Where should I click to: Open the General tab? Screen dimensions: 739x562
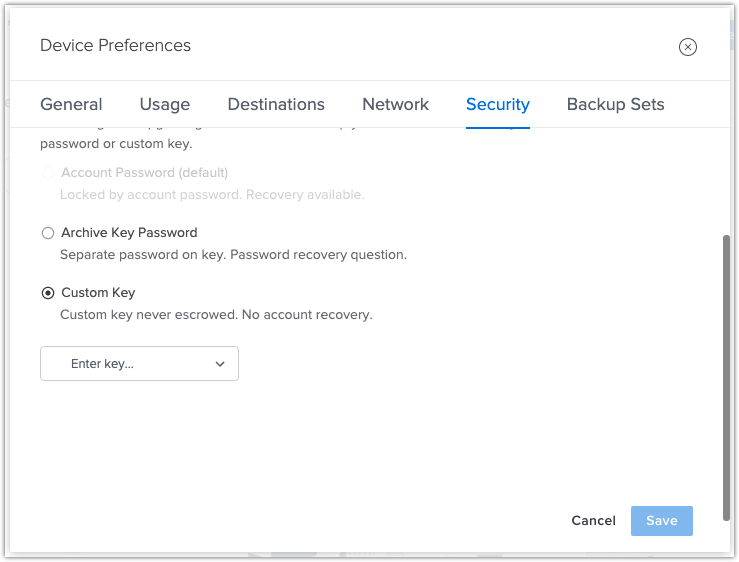(71, 104)
